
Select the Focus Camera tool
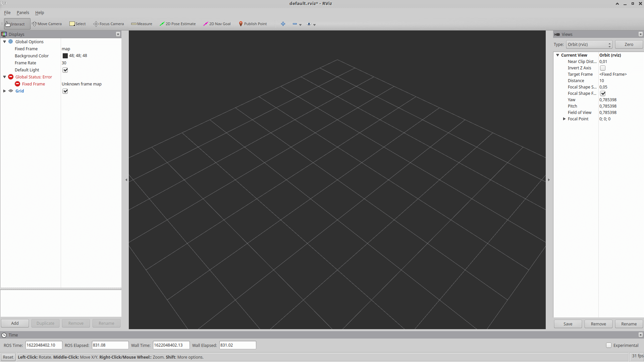coord(108,23)
